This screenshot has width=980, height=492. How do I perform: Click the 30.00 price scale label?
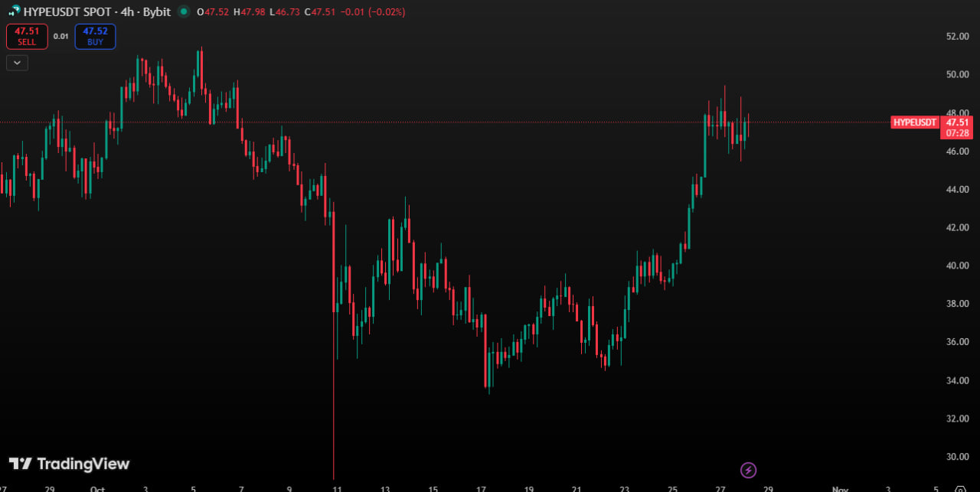point(957,457)
